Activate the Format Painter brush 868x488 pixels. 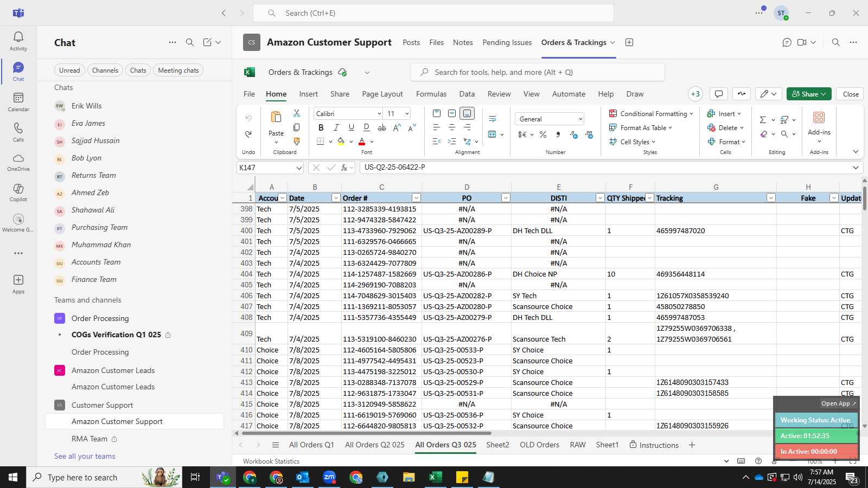click(x=297, y=142)
